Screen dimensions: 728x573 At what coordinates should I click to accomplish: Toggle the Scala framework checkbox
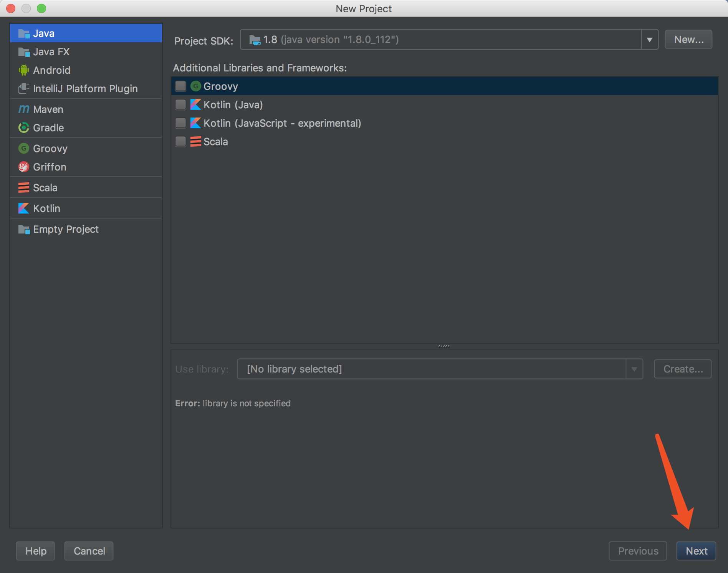[180, 141]
